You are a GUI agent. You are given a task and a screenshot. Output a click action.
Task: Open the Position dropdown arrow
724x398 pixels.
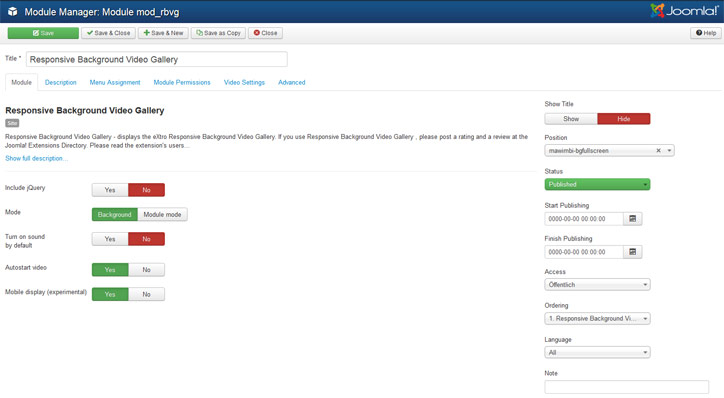pyautogui.click(x=669, y=151)
